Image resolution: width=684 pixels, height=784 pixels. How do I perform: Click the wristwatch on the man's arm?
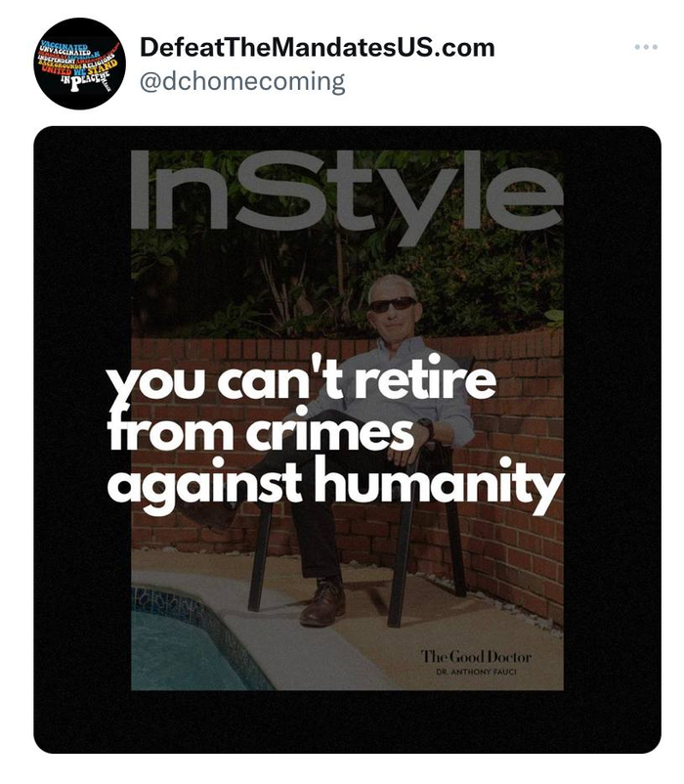426,427
